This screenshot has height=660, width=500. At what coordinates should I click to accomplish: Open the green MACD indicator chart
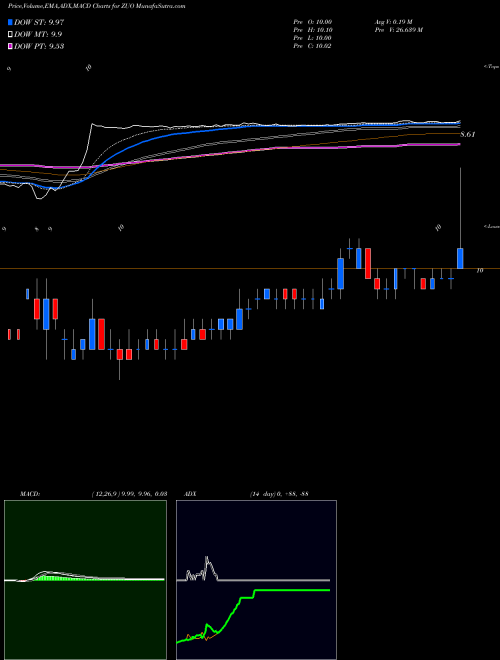[x=85, y=580]
